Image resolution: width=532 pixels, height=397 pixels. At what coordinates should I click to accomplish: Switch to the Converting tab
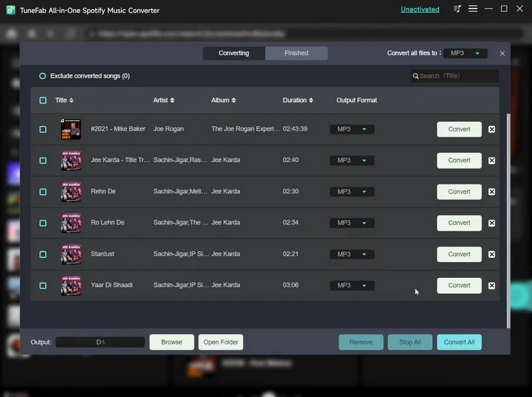click(234, 53)
